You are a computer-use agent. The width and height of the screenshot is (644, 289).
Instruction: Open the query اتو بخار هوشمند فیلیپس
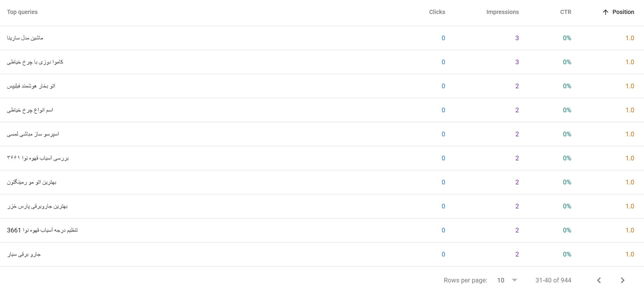pos(31,86)
